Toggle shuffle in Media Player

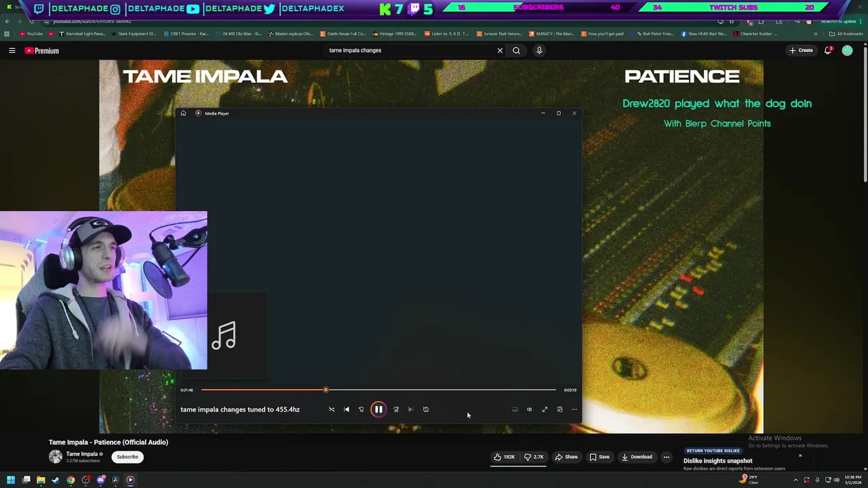point(332,409)
